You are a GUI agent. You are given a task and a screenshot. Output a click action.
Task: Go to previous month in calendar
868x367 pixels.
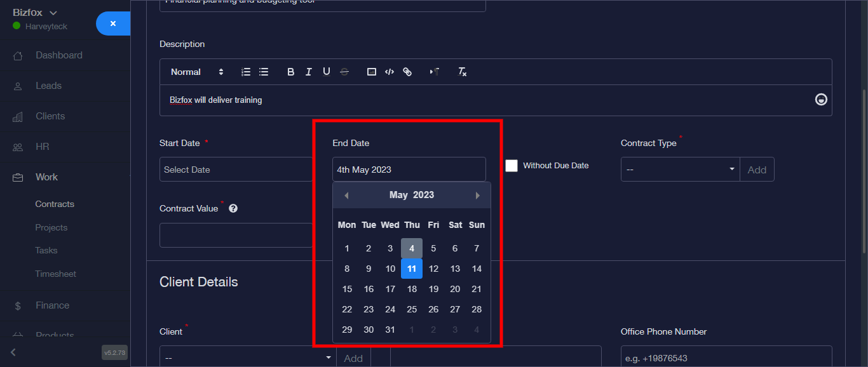click(x=346, y=196)
